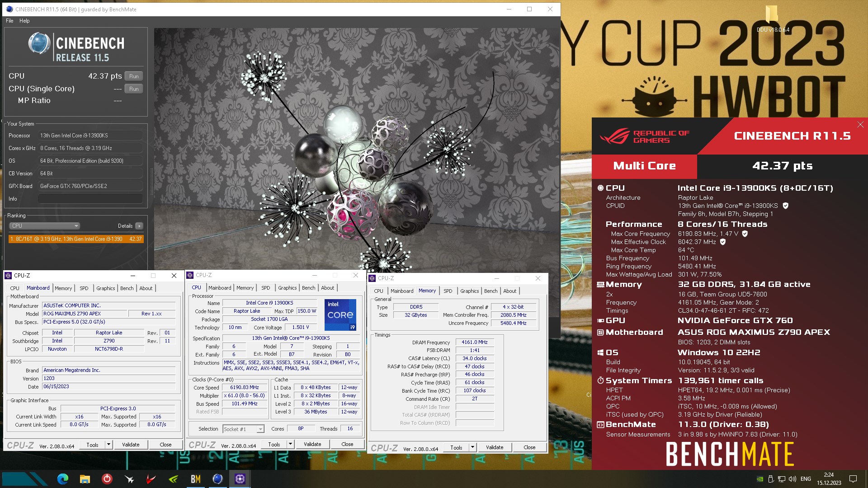Open the Socket #1 selection dropdown
The image size is (868, 488).
tap(243, 429)
